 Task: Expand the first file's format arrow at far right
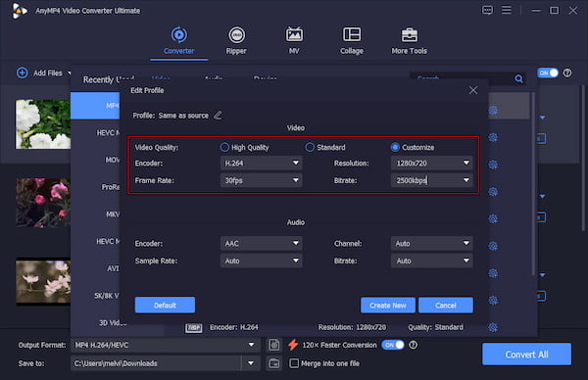(x=542, y=118)
